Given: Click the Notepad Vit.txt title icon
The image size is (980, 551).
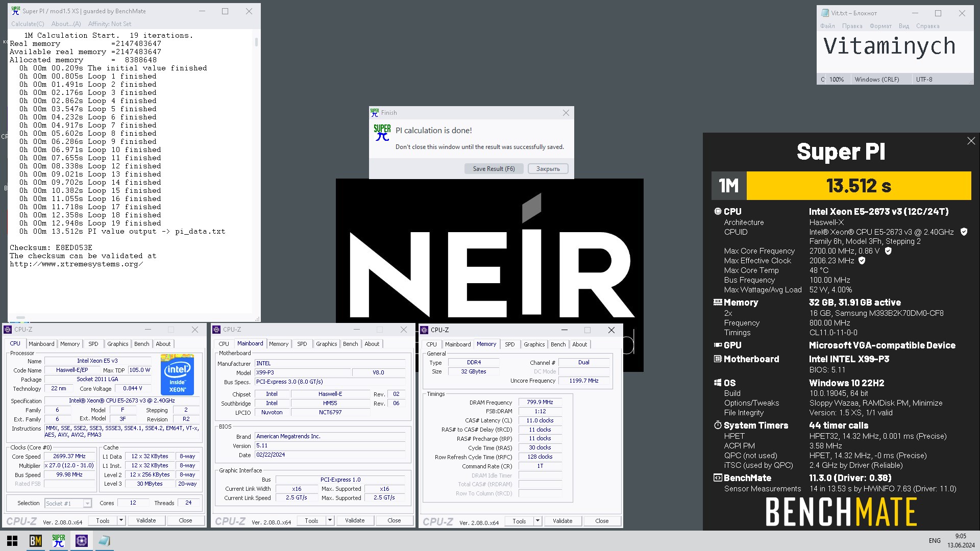Looking at the screenshot, I should coord(825,13).
